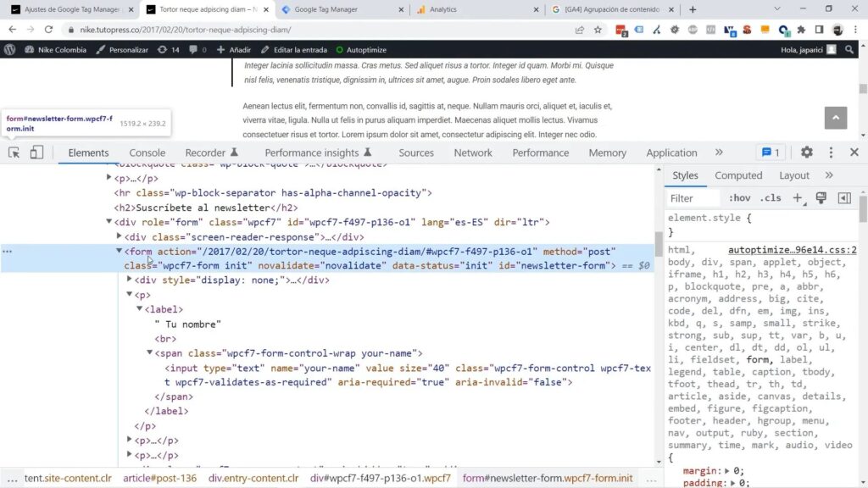Toggle the :hov element state button
The width and height of the screenshot is (868, 488).
point(739,198)
